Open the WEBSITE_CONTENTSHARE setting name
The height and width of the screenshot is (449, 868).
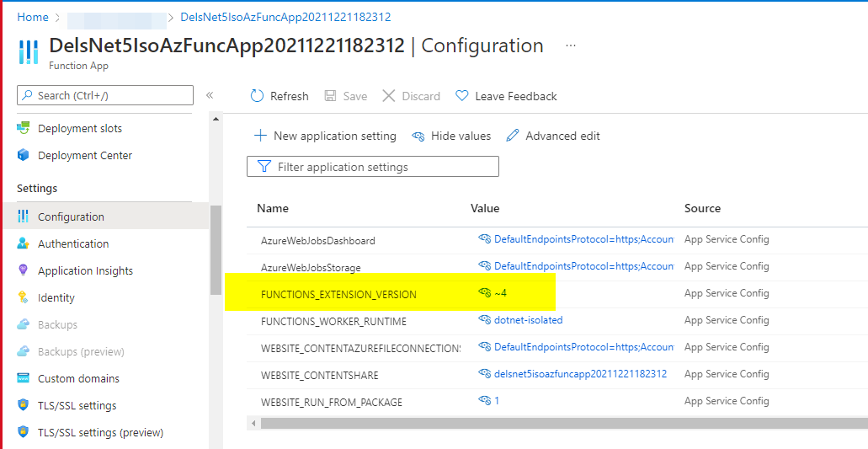click(319, 376)
